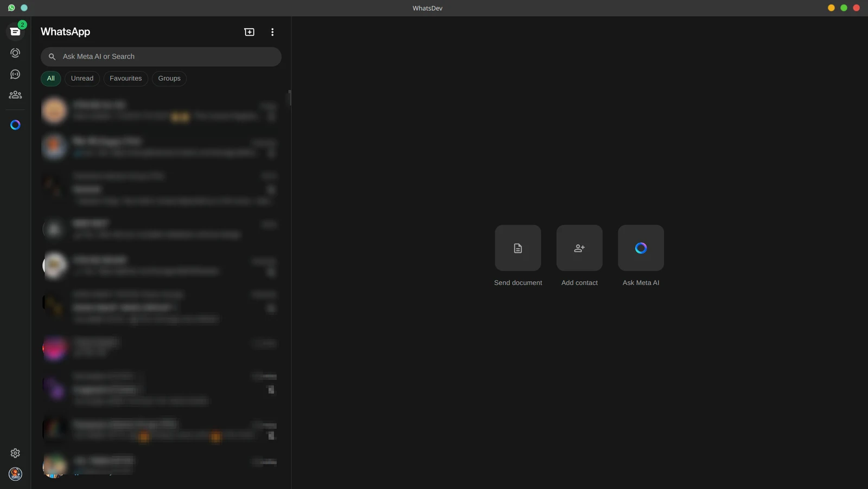The width and height of the screenshot is (868, 489).
Task: Select the All filter chip
Action: [x=51, y=78]
